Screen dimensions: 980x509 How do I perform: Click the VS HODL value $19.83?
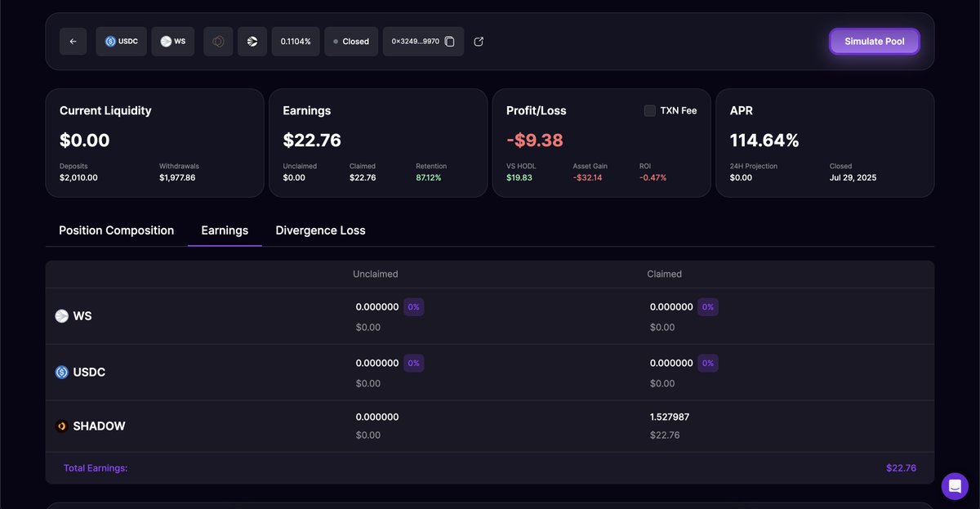pos(519,177)
